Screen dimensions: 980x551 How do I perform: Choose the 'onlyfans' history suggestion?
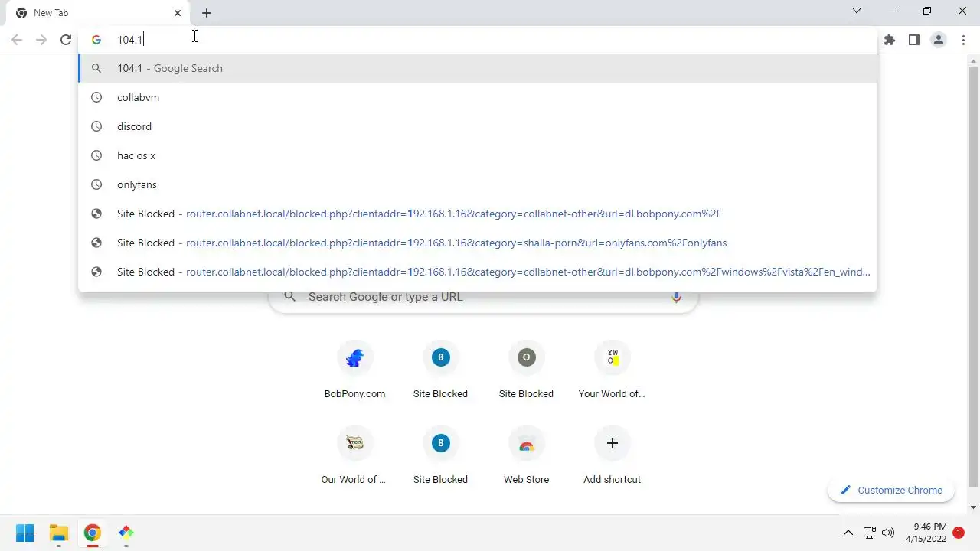coord(478,184)
